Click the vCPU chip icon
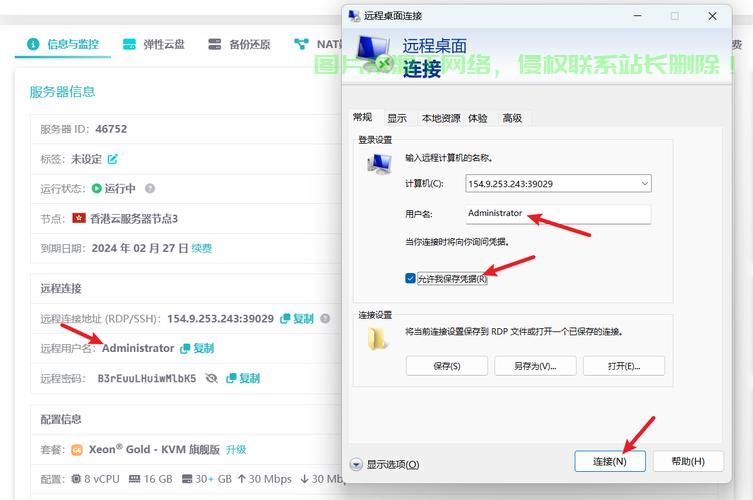This screenshot has height=500, width=753. click(x=76, y=479)
